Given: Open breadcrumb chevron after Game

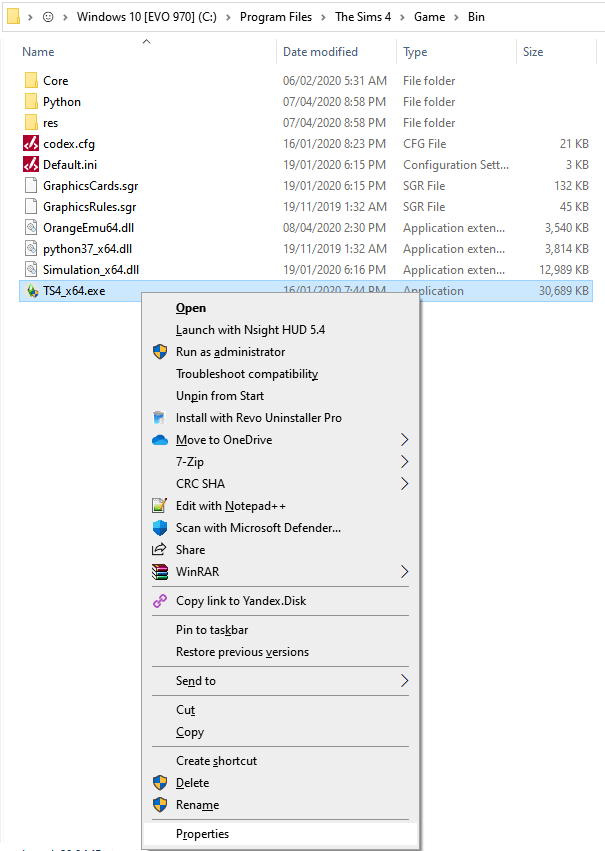Looking at the screenshot, I should pos(456,17).
